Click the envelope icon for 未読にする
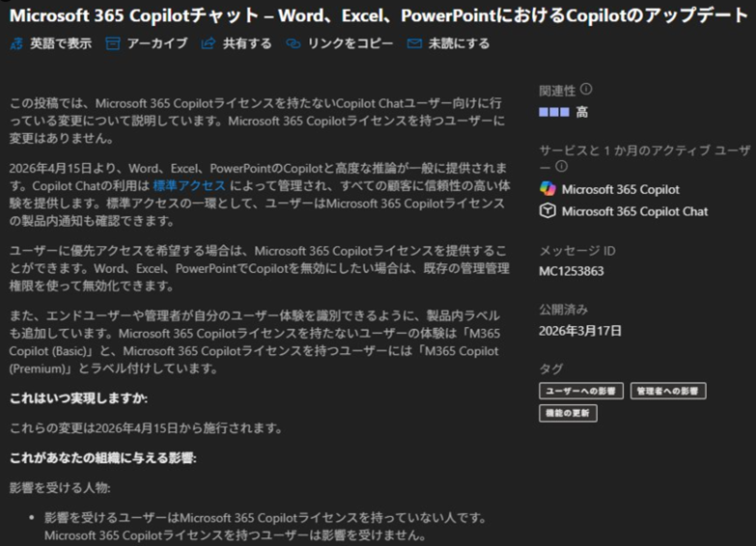Image resolution: width=756 pixels, height=546 pixels. tap(414, 43)
